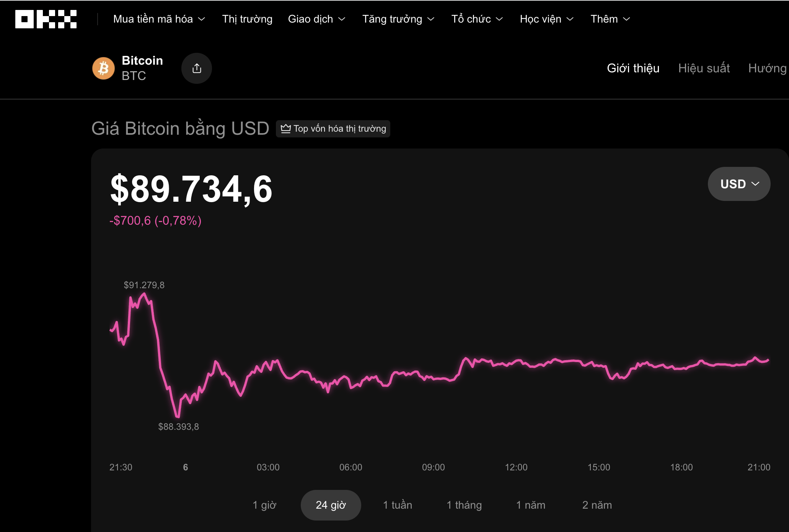Show the 1 tháng chart range
The image size is (789, 532).
pyautogui.click(x=464, y=505)
